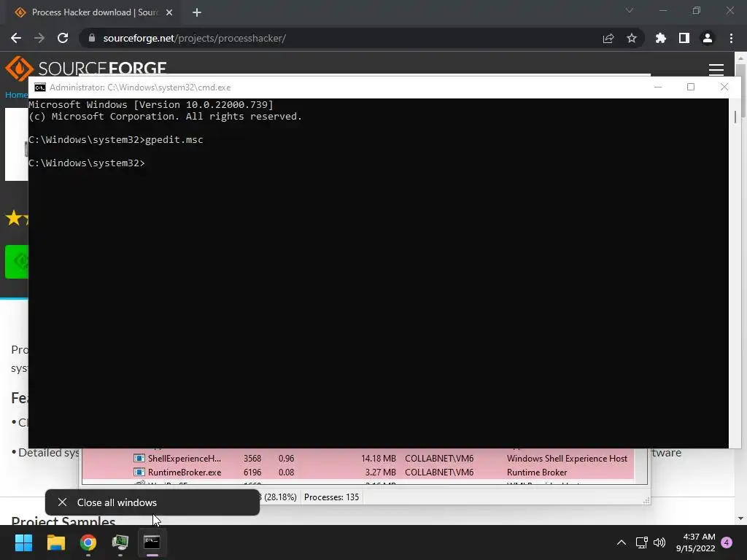Click the command prompt input line
The width and height of the screenshot is (747, 560).
pyautogui.click(x=87, y=163)
